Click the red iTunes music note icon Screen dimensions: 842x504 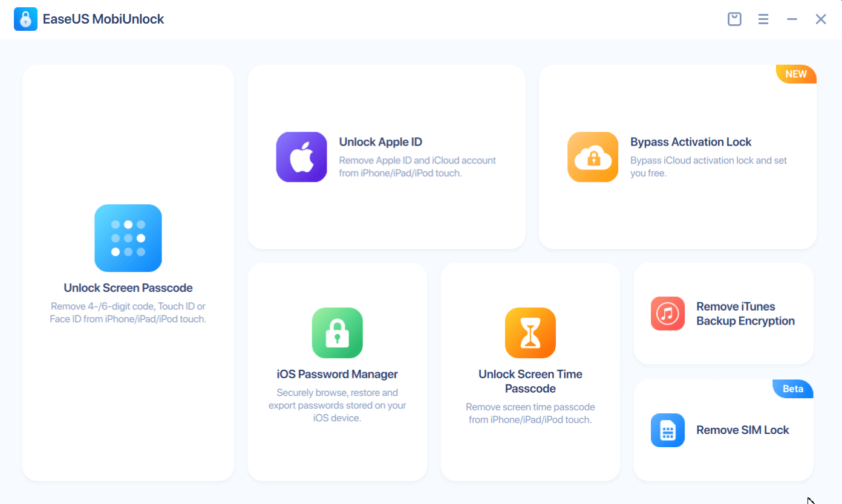point(668,314)
